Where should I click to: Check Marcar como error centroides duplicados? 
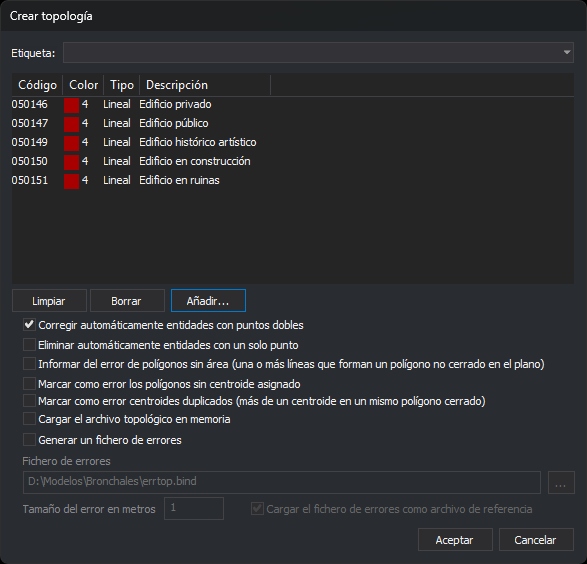point(29,401)
